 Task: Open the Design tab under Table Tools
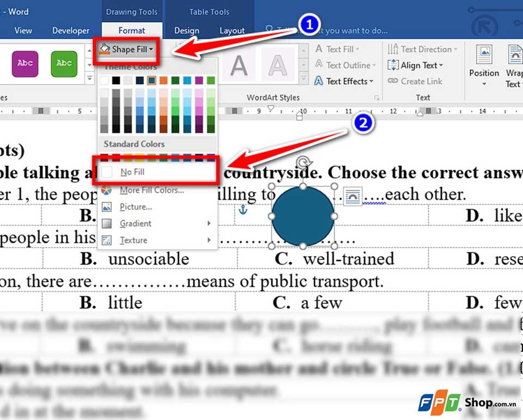(186, 31)
